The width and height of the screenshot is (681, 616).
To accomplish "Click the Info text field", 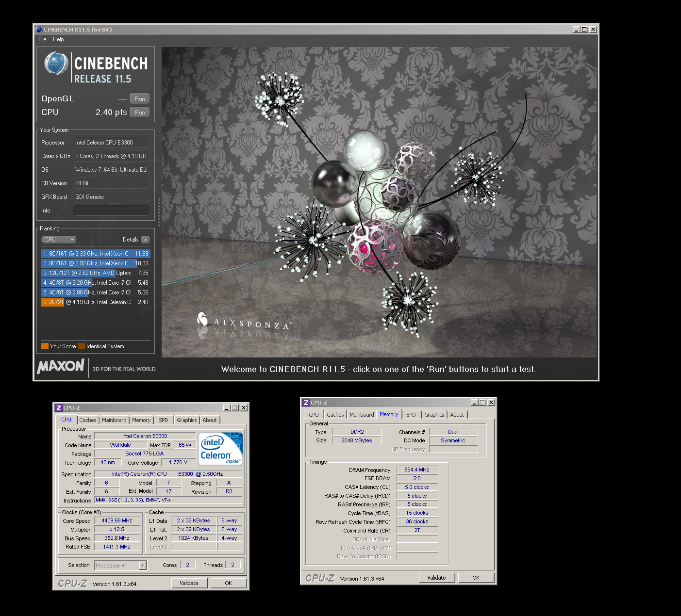I will (111, 211).
